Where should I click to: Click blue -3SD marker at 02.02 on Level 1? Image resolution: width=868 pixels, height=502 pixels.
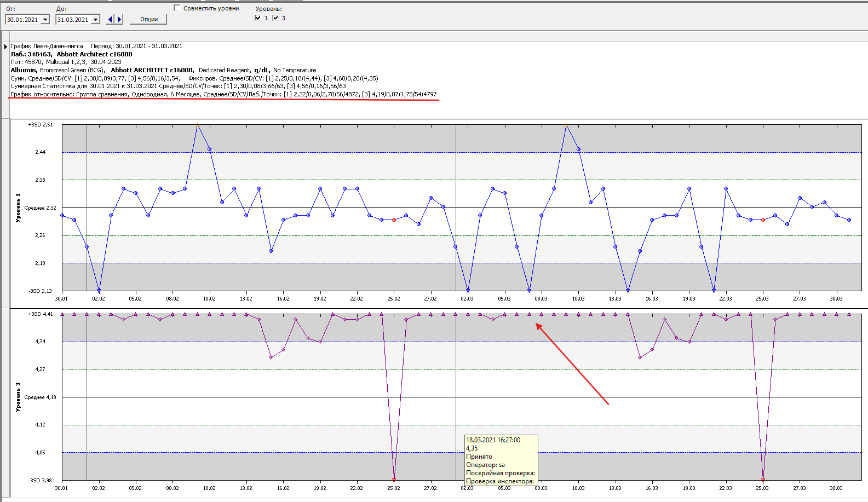pos(99,291)
